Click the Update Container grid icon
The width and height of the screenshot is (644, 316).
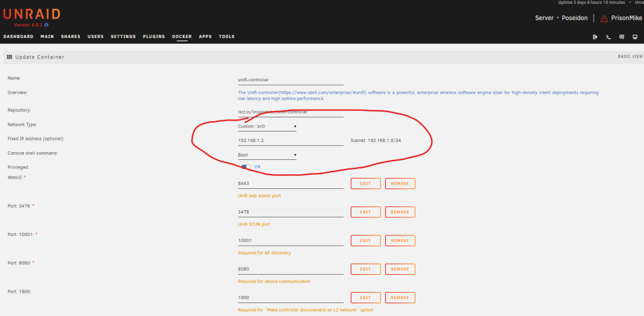[10, 57]
